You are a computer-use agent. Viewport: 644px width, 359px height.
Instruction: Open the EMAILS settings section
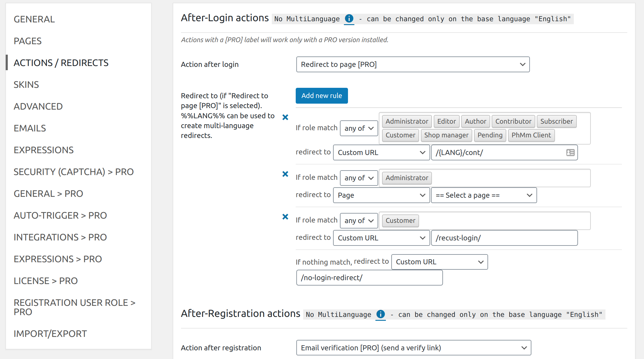pyautogui.click(x=30, y=128)
